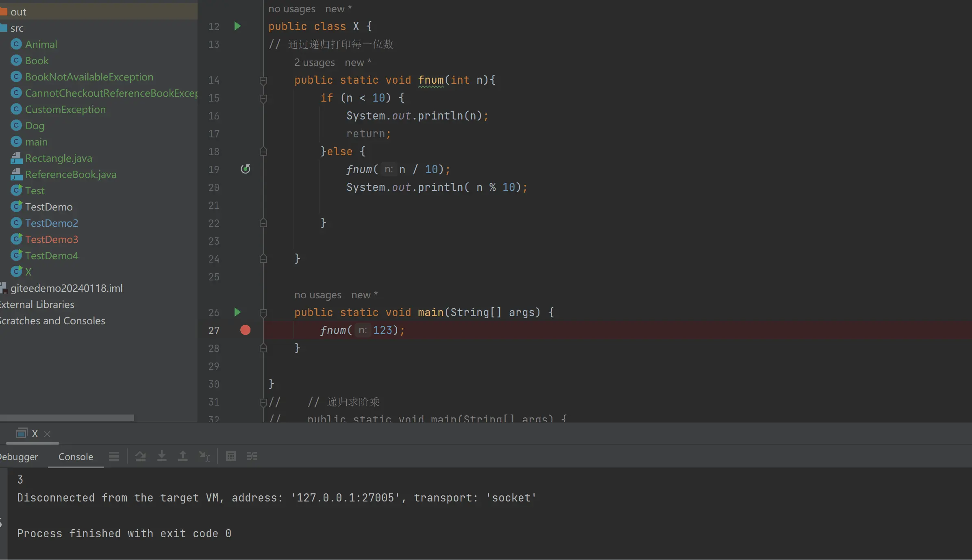Click the fnum method name on line 14
The width and height of the screenshot is (972, 560).
431,80
